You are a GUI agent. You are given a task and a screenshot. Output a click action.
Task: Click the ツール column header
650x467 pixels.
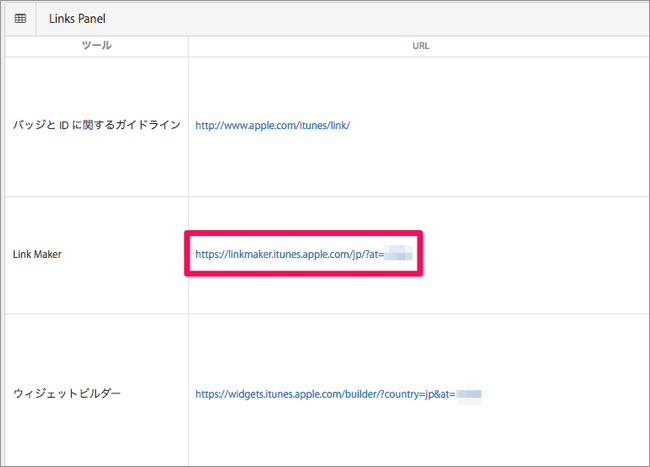[x=96, y=46]
